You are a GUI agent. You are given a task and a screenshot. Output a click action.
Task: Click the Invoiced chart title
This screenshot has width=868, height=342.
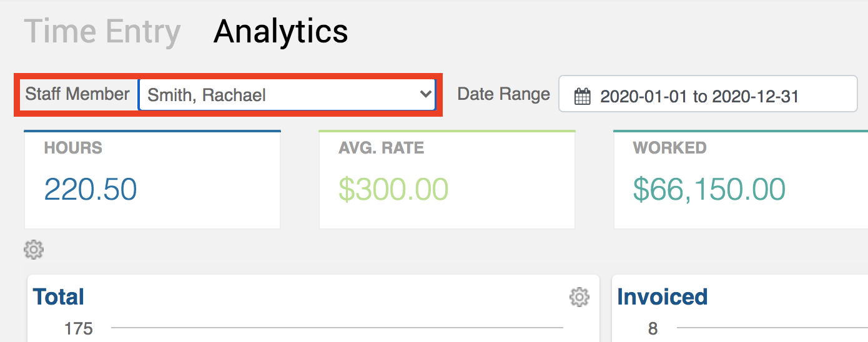[x=662, y=296]
